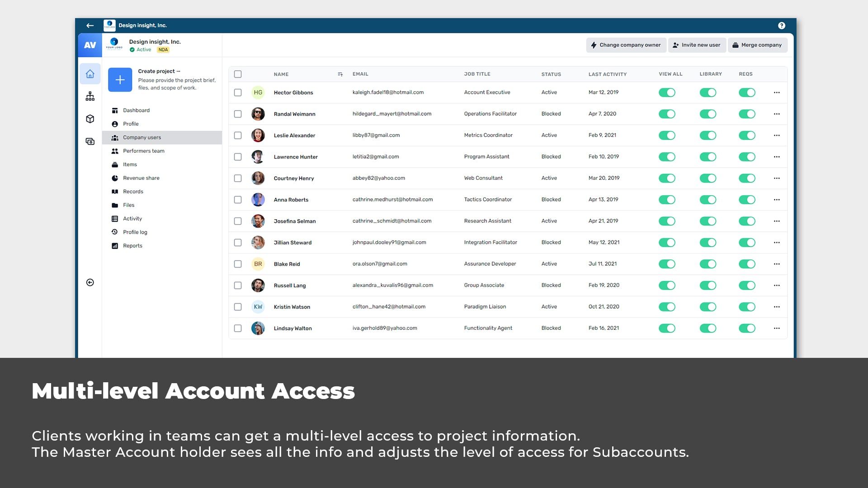Click the sort icon next to NAME header
Screen dimensions: 868x488
(340, 74)
